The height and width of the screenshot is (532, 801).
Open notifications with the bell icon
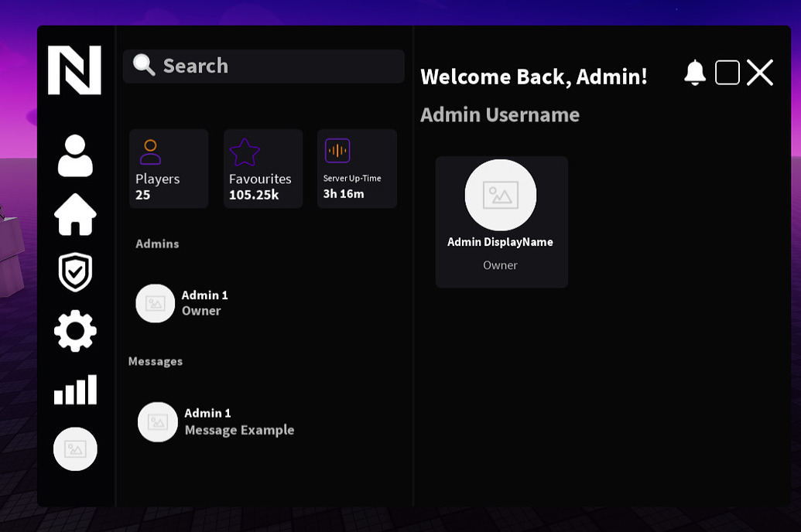[693, 72]
